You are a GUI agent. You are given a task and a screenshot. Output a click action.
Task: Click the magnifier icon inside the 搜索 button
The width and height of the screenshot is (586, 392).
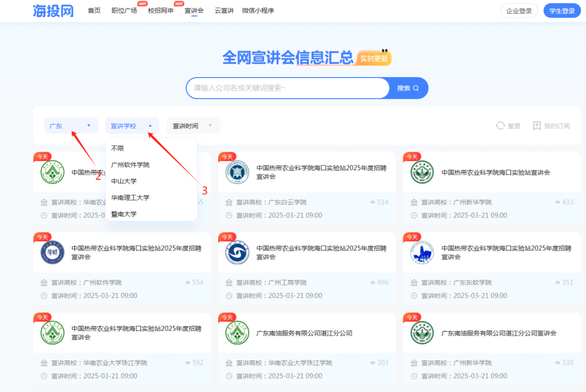point(415,88)
